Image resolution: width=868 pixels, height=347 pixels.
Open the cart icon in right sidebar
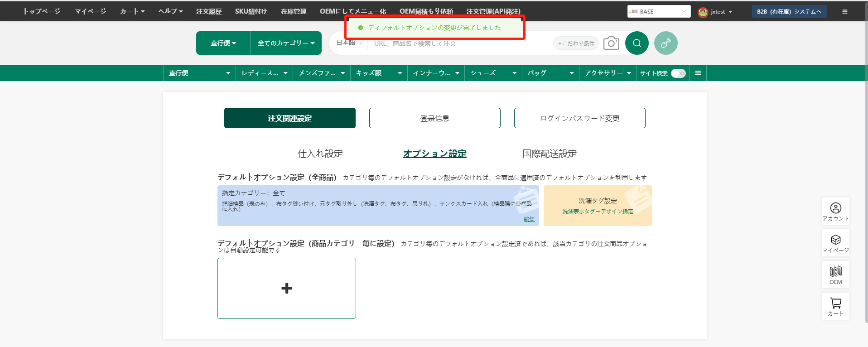click(835, 306)
